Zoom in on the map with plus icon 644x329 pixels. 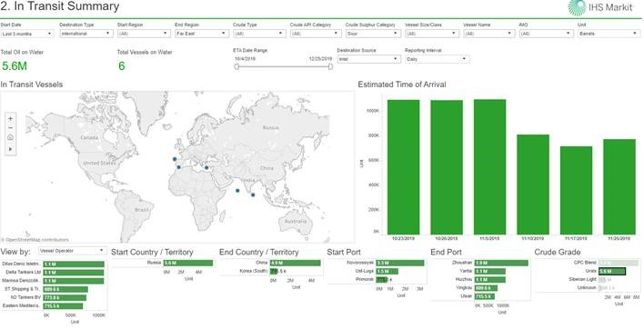pyautogui.click(x=11, y=118)
